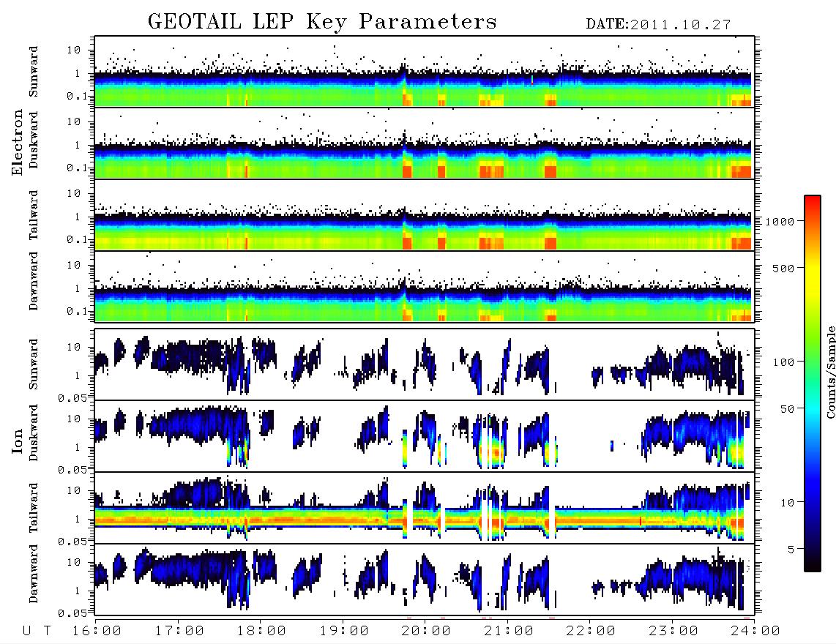Click the '1000' colorbar tick value
The width and height of the screenshot is (836, 644).
(x=780, y=222)
